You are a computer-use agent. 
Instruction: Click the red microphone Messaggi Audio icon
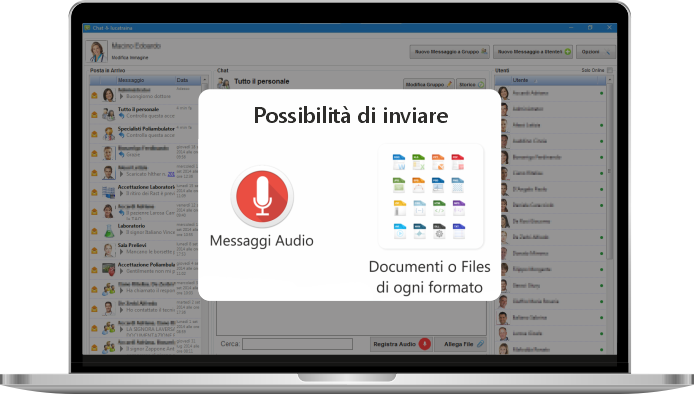262,197
